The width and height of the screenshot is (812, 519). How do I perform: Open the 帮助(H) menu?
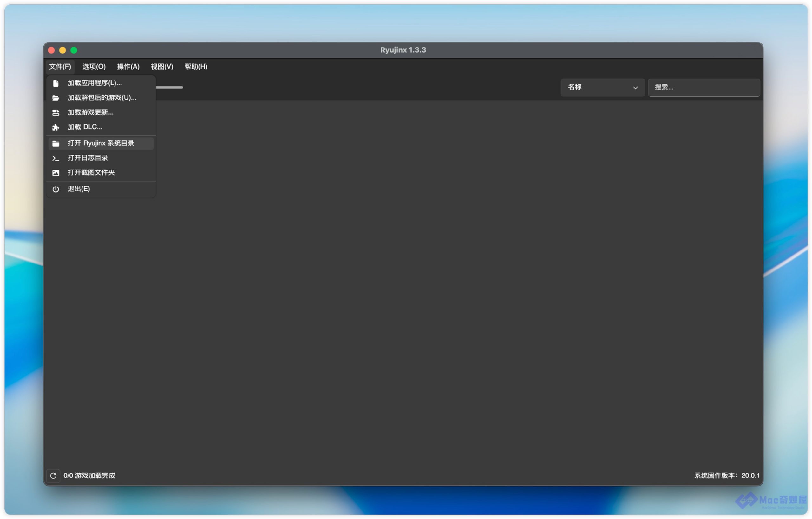pos(196,66)
